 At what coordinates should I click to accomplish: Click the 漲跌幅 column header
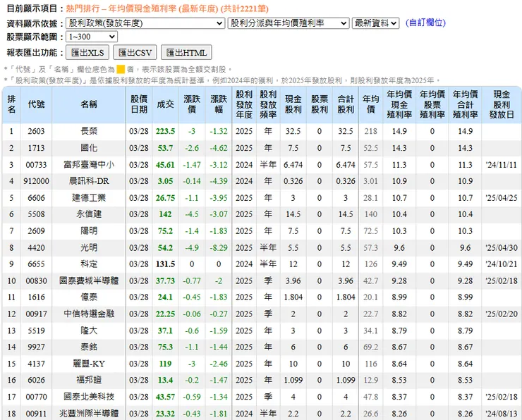pyautogui.click(x=219, y=104)
